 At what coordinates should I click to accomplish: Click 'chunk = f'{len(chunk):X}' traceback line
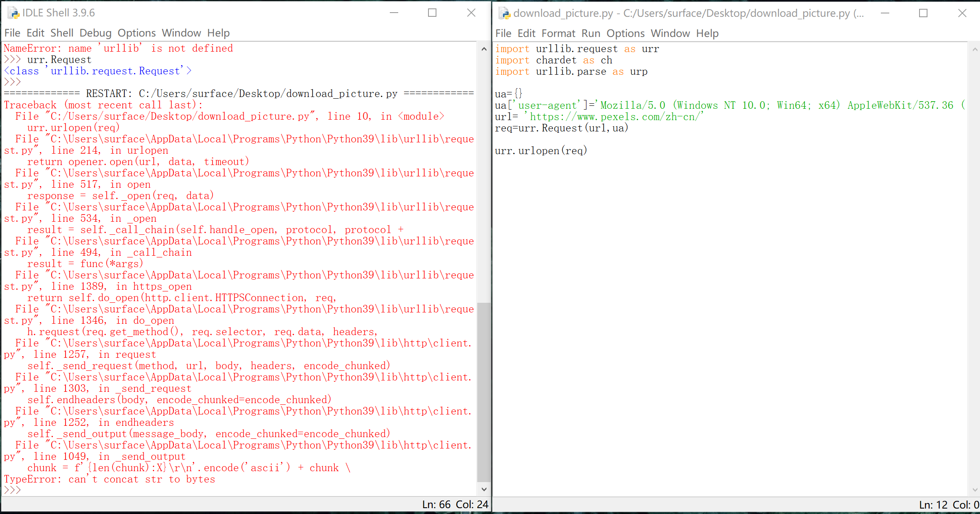click(189, 468)
